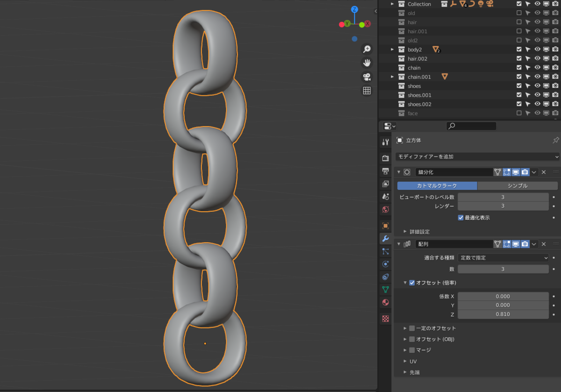Disable render camera icon for chain.001
Screen dimensions: 561x392
555,77
